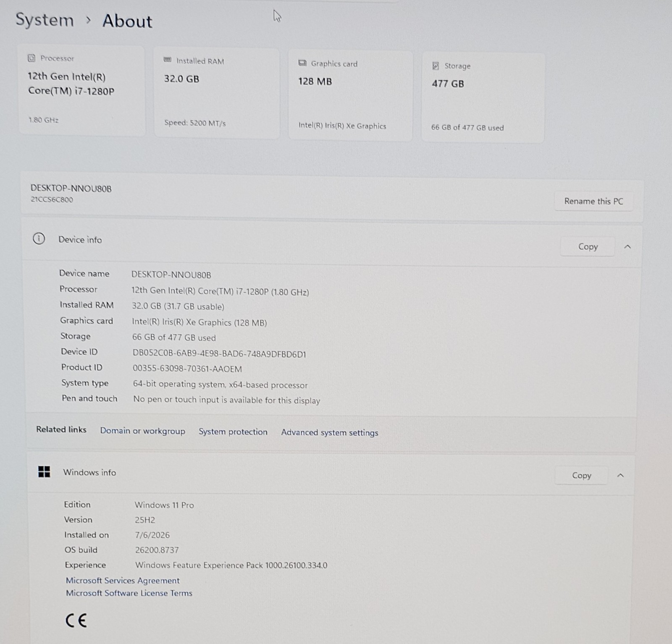Click the Storage drive icon

coord(436,65)
